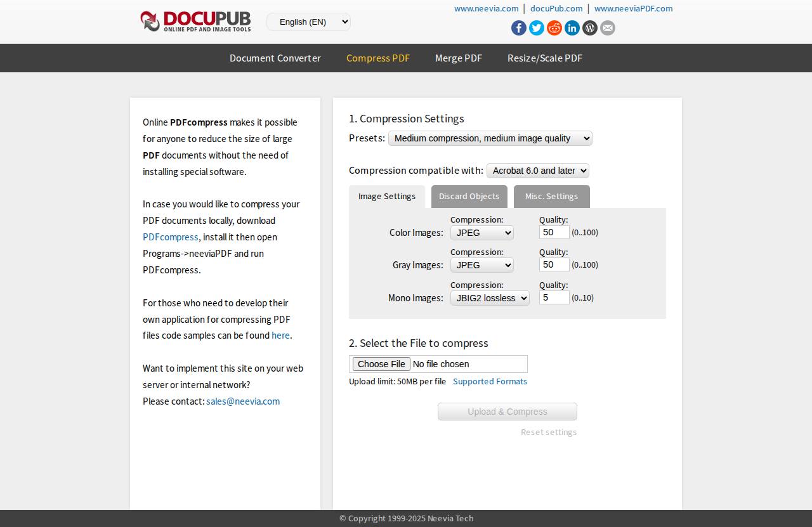Screen dimensions: 812x527
Task: Share the page on Facebook
Action: click(519, 28)
